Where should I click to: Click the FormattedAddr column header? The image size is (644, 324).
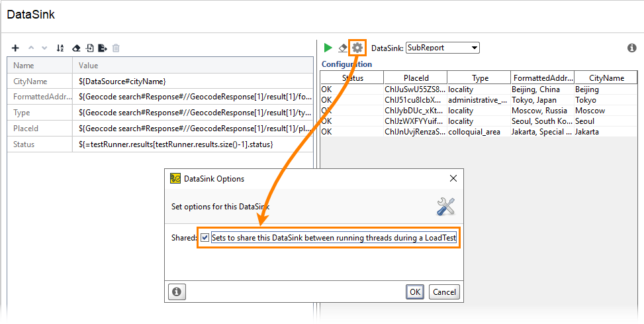tap(543, 78)
